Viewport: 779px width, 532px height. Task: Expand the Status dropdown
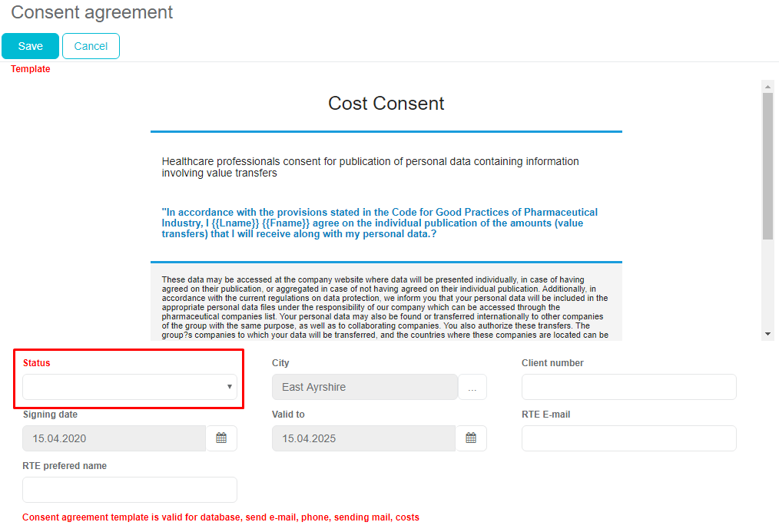pyautogui.click(x=130, y=387)
